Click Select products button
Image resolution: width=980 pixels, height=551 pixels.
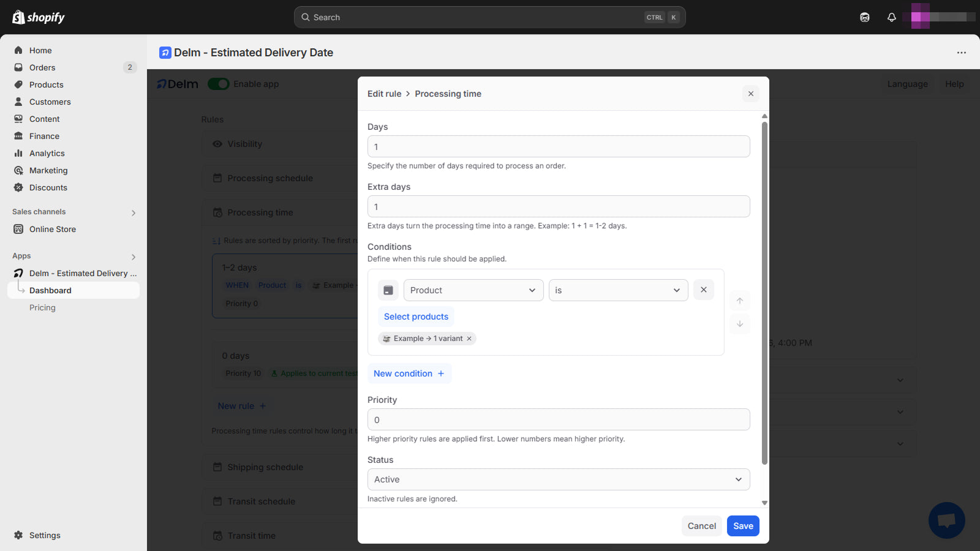coord(416,317)
